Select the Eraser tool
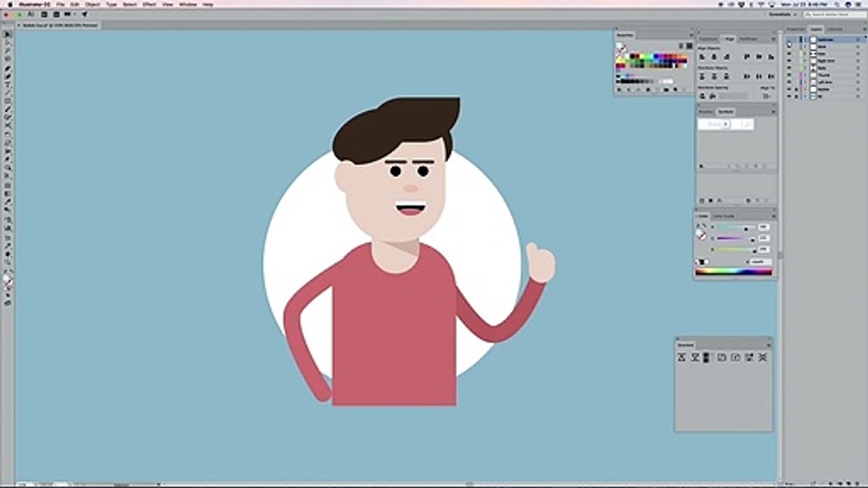 (x=8, y=126)
